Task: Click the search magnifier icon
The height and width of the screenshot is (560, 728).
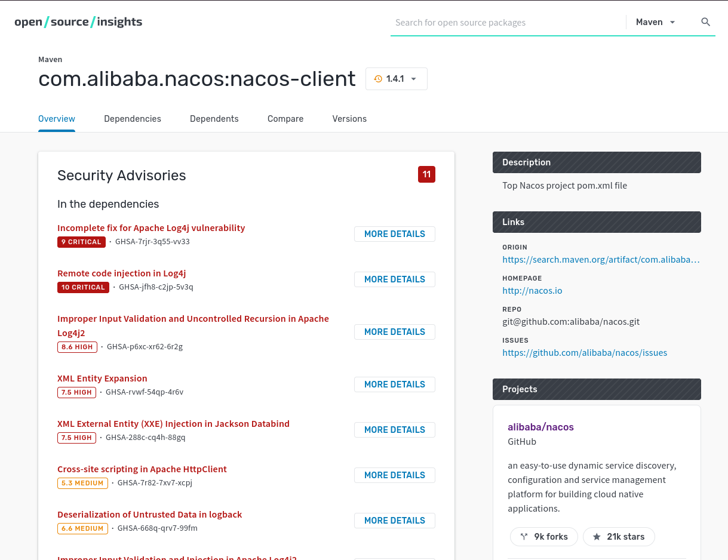Action: pos(705,22)
